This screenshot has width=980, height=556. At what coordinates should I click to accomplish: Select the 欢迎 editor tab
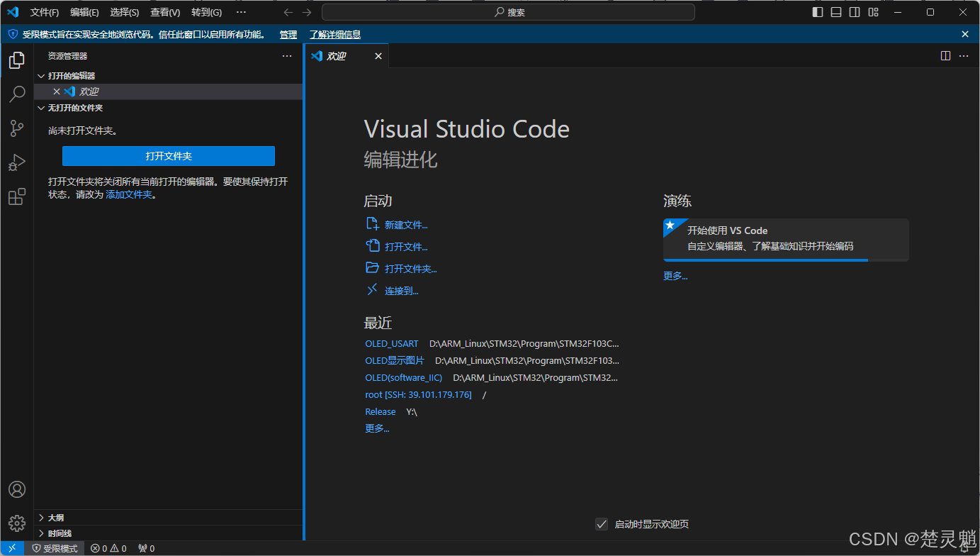347,56
